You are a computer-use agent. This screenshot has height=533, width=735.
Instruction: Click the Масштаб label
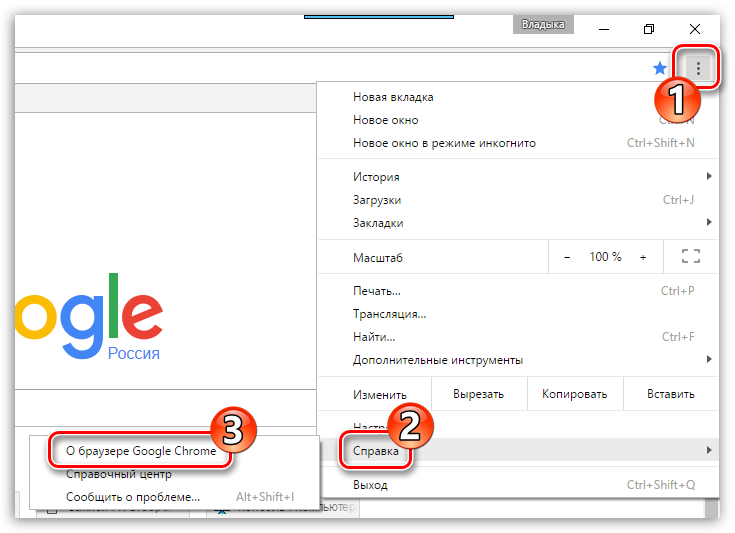pos(377,258)
